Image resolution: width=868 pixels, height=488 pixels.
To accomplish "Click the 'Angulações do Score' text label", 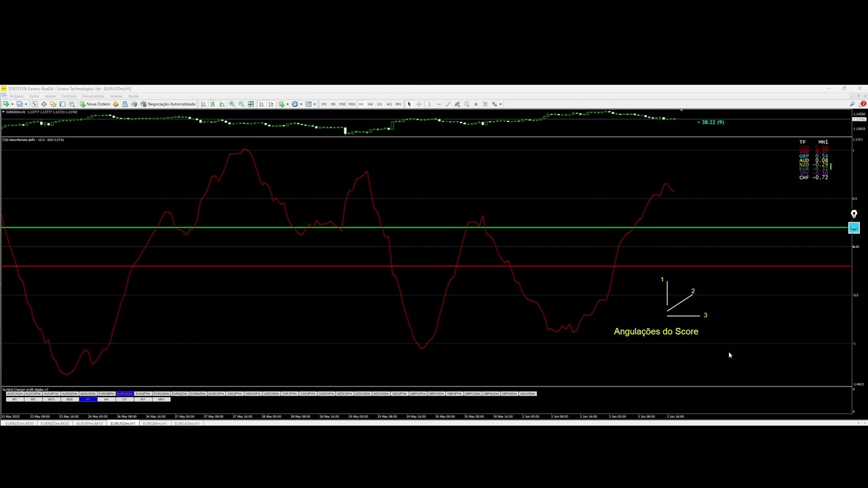I will coord(656,331).
